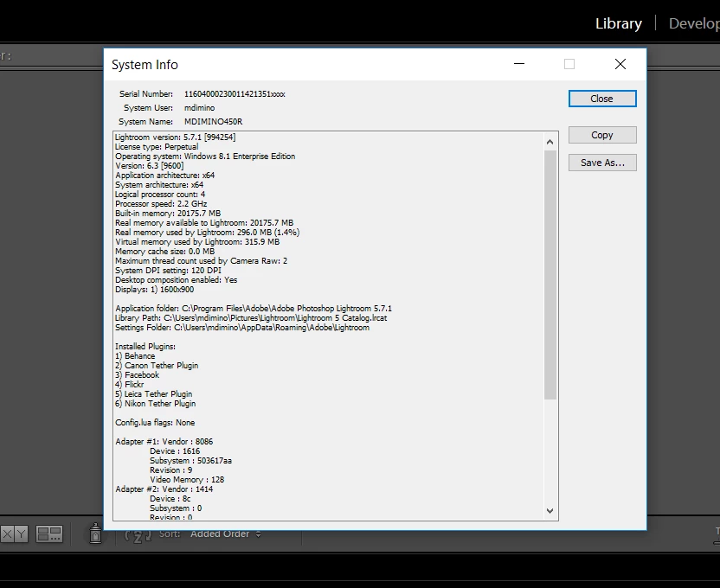This screenshot has width=720, height=588.
Task: Click the Processor speed: 2.2 GHz line
Action: pyautogui.click(x=161, y=204)
